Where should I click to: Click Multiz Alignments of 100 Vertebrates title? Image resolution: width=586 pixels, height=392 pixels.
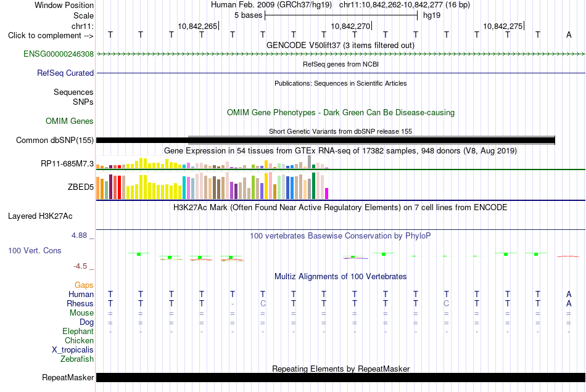coord(340,277)
